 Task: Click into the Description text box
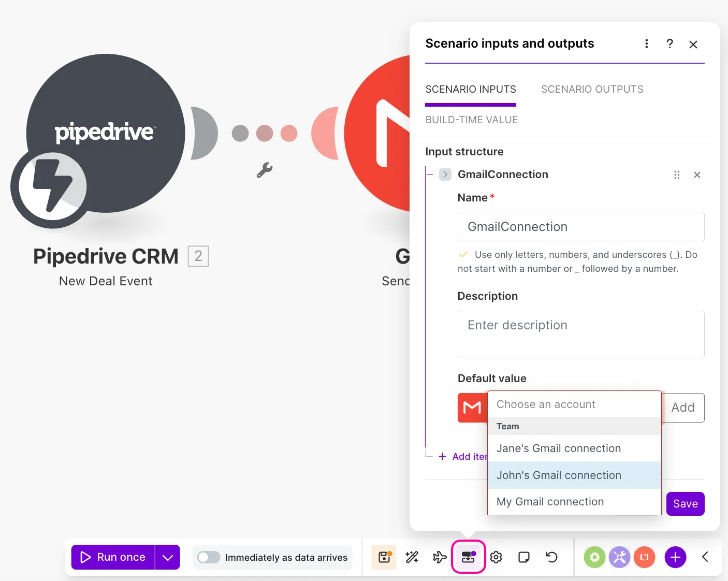click(x=581, y=335)
